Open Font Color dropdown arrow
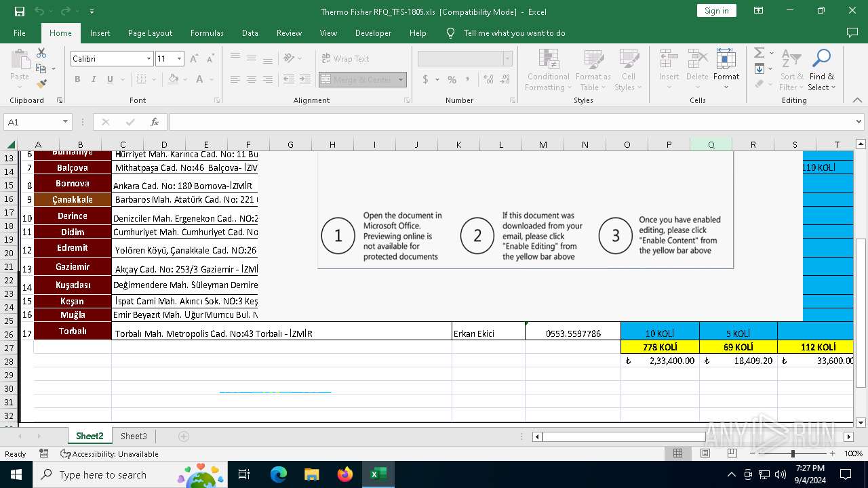Screen dimensions: 868x488 point(211,79)
